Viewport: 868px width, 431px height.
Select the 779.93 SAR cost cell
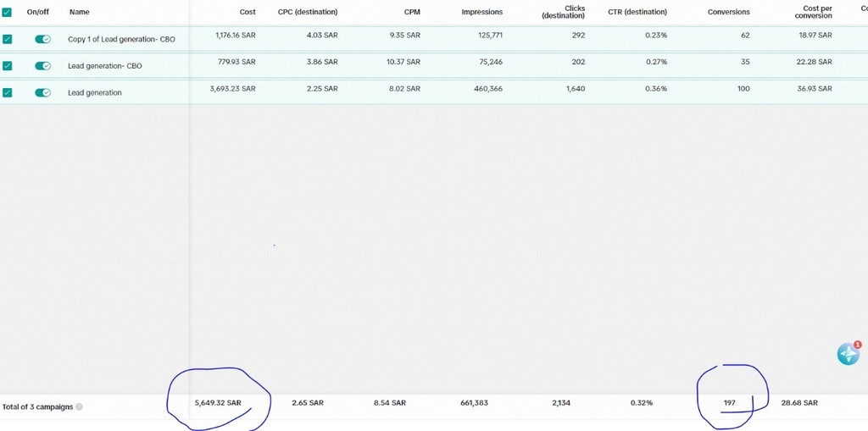pos(237,62)
